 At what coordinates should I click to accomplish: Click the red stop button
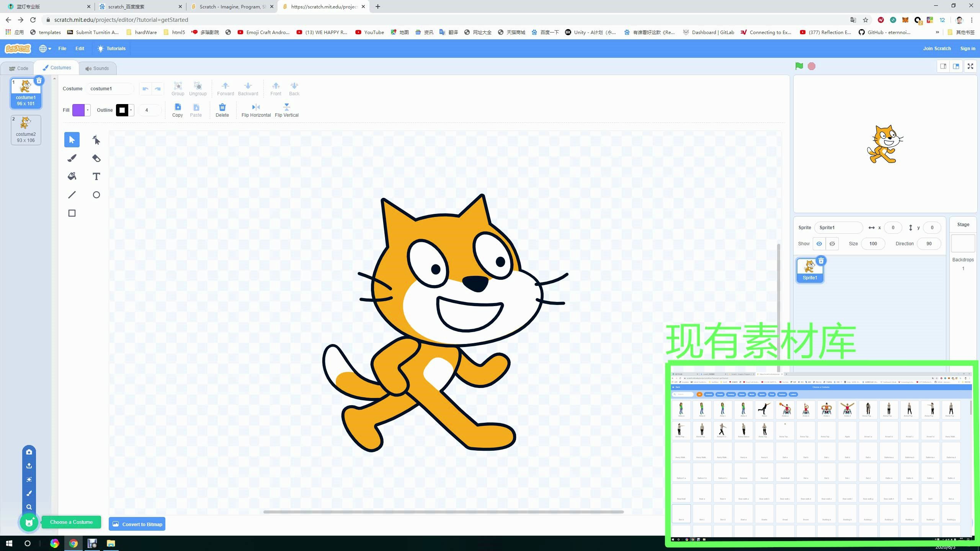point(812,66)
